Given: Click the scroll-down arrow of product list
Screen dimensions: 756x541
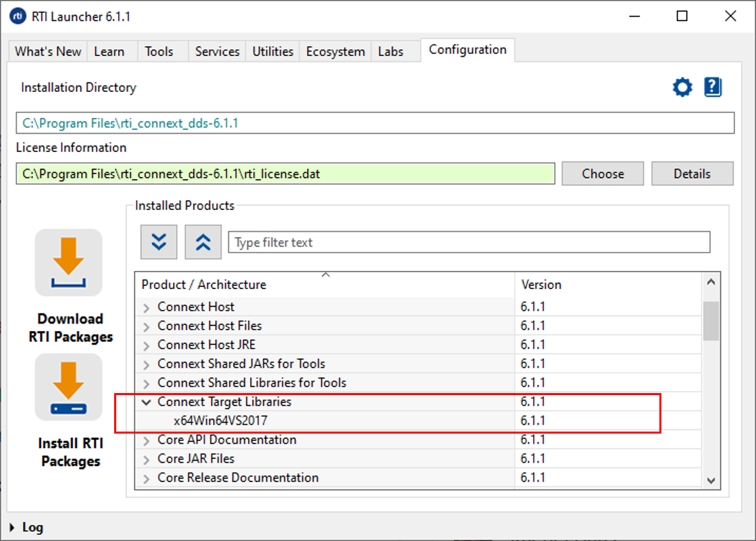Looking at the screenshot, I should click(711, 480).
